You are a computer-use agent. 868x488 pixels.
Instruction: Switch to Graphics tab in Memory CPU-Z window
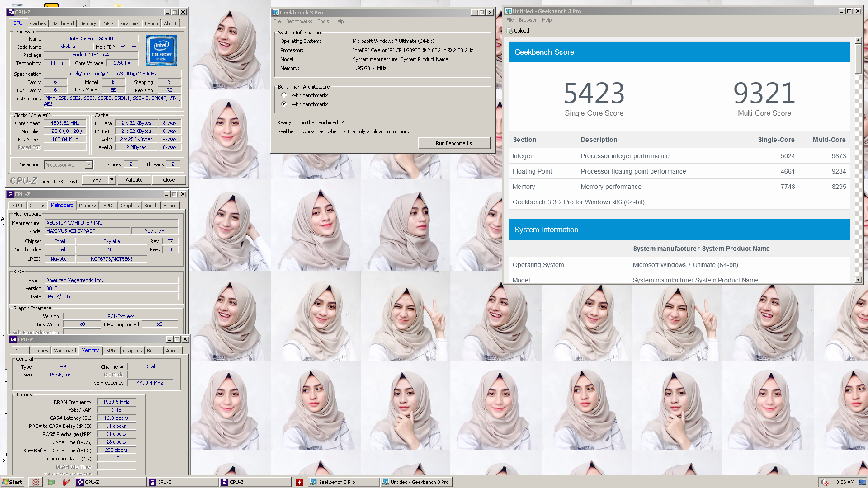click(x=132, y=351)
